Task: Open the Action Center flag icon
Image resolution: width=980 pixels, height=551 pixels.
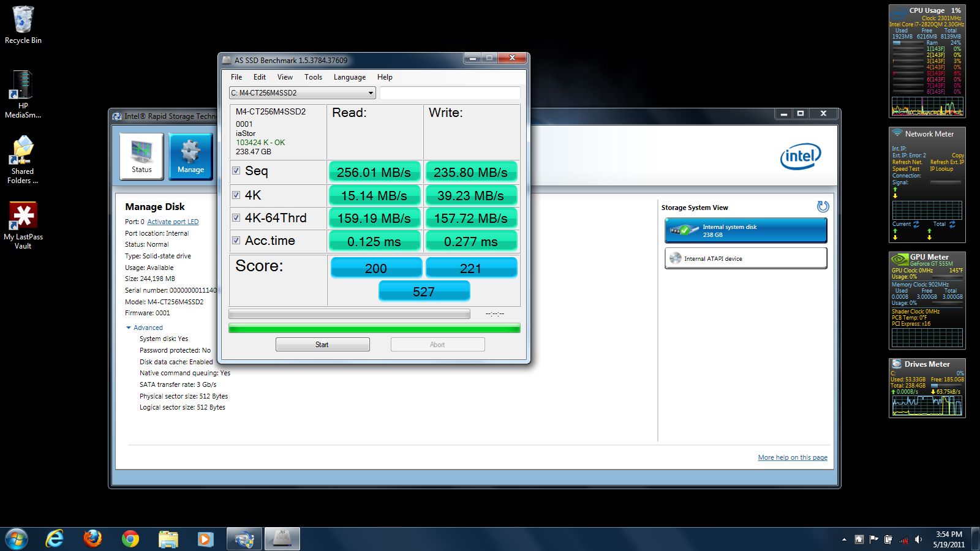Action: pyautogui.click(x=874, y=539)
